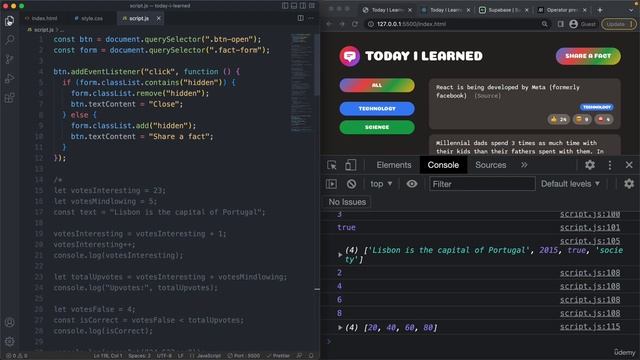The width and height of the screenshot is (640, 360).
Task: Select the SCIENCE category filter
Action: (x=377, y=127)
